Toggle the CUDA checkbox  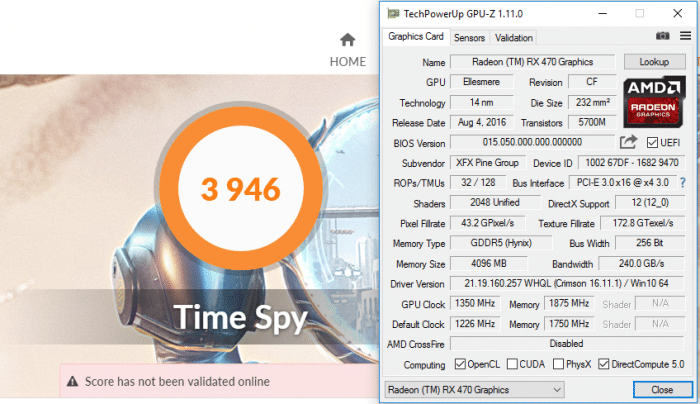tap(512, 364)
